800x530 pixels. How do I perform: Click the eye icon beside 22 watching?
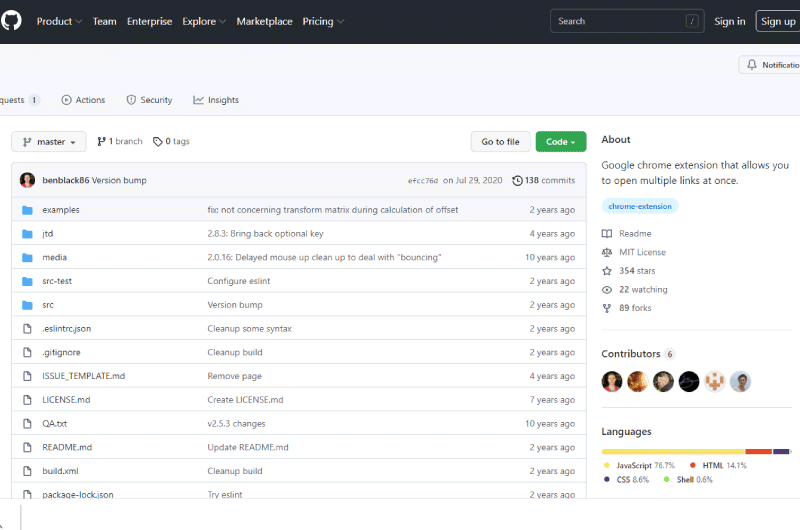607,290
